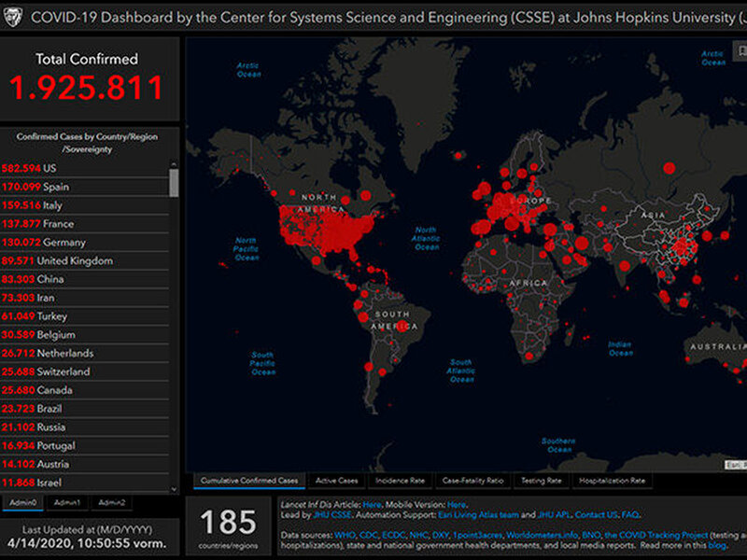Click the SOUTH AMERICA map label
747x560 pixels.
click(395, 320)
